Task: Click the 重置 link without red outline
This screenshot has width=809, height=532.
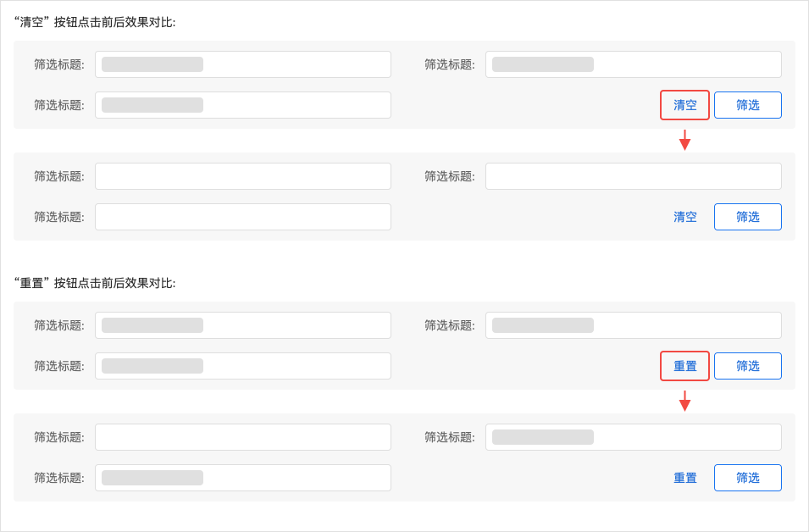Action: [684, 478]
